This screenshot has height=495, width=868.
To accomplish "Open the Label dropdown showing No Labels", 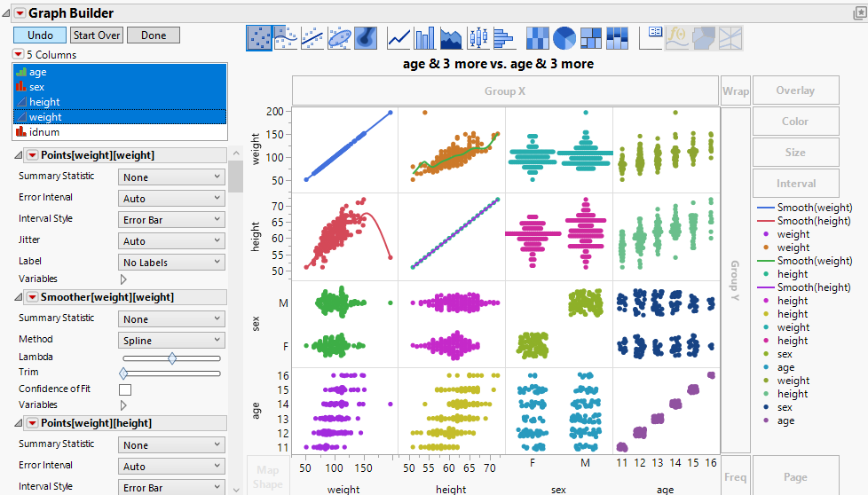I will click(x=172, y=263).
